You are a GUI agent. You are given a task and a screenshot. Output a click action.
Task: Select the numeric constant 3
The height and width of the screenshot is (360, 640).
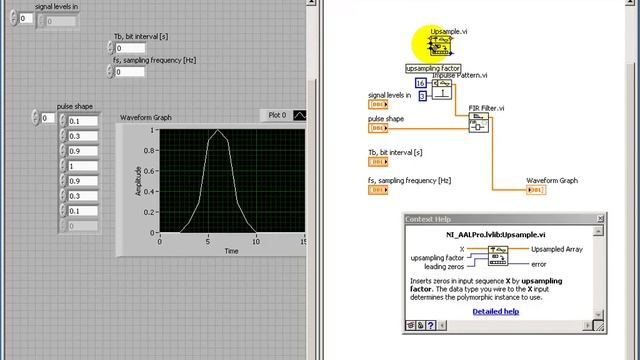(x=422, y=96)
